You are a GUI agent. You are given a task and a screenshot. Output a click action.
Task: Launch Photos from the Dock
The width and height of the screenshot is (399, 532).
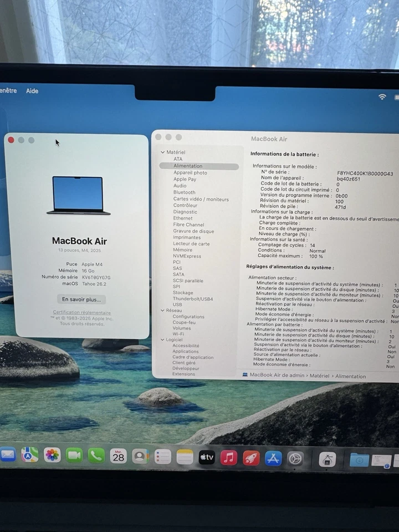52,456
